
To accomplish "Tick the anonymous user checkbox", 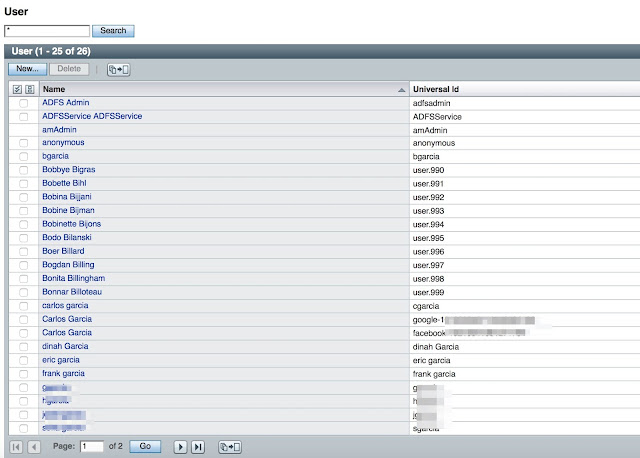I will click(24, 143).
